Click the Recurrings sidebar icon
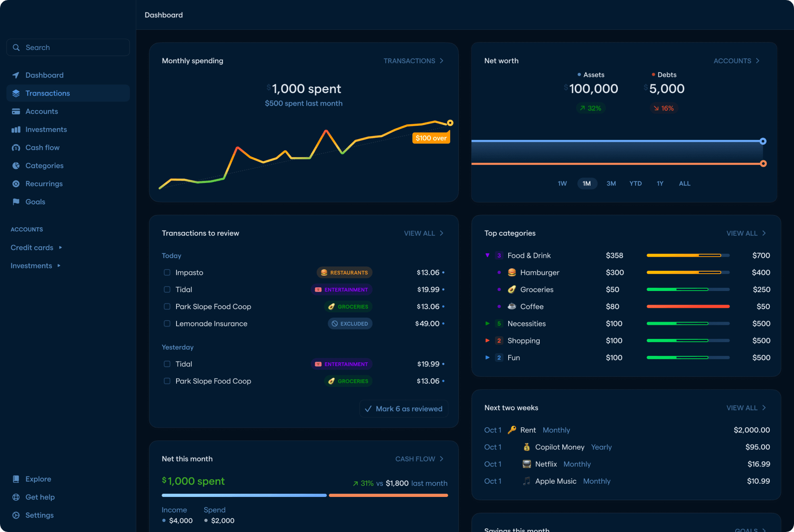Image resolution: width=794 pixels, height=532 pixels. pos(16,184)
